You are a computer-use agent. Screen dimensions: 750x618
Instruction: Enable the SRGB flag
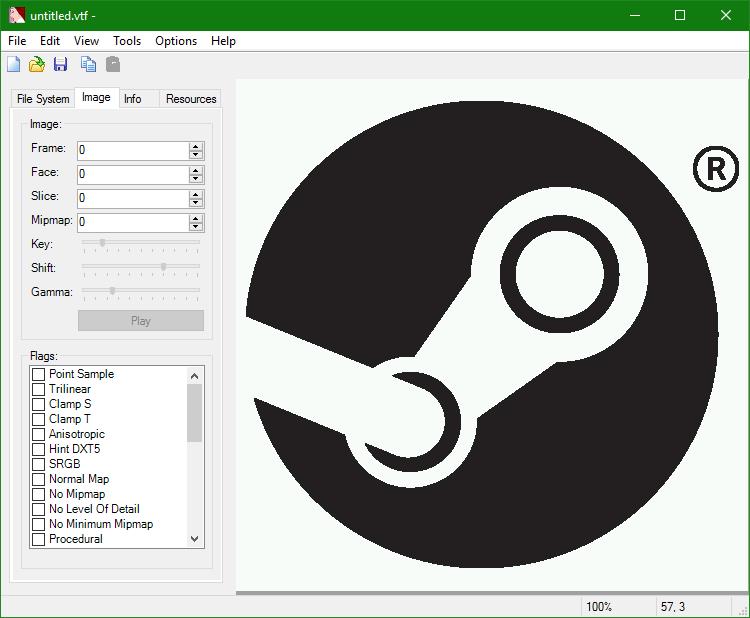38,464
